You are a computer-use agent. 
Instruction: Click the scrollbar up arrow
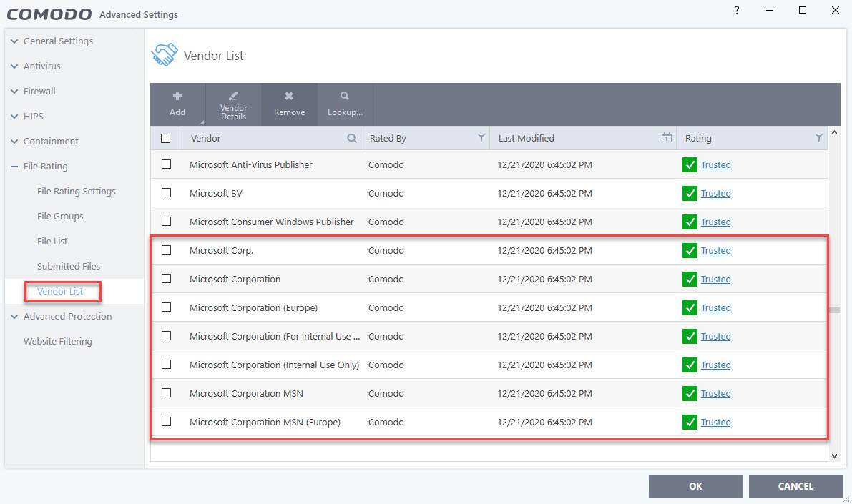tap(835, 132)
